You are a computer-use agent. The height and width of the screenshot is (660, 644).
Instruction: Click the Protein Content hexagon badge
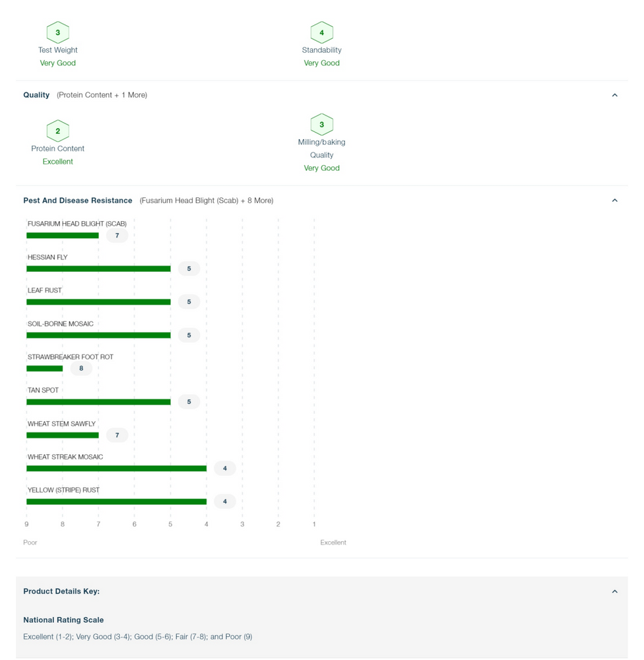57,131
